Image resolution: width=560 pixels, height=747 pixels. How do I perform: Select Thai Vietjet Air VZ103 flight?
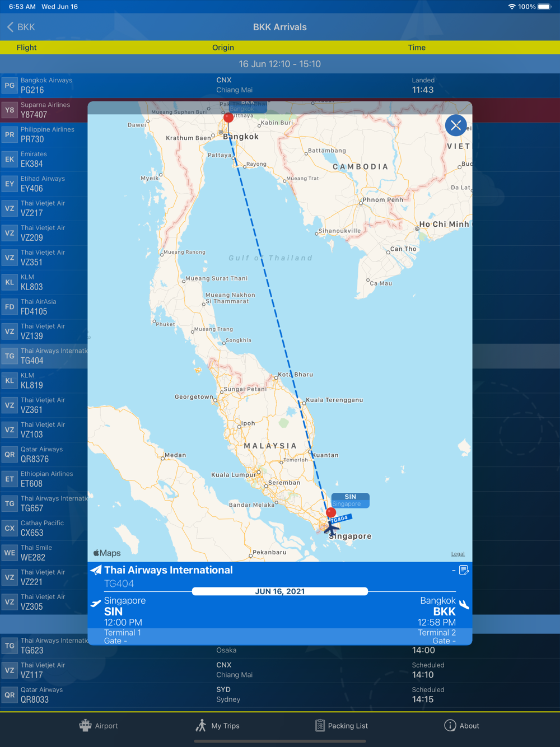click(44, 431)
